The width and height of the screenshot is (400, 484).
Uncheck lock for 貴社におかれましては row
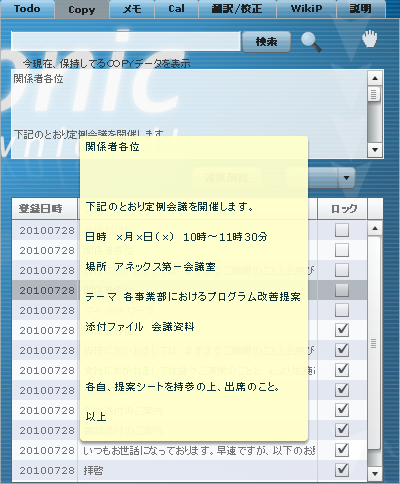pyautogui.click(x=342, y=370)
